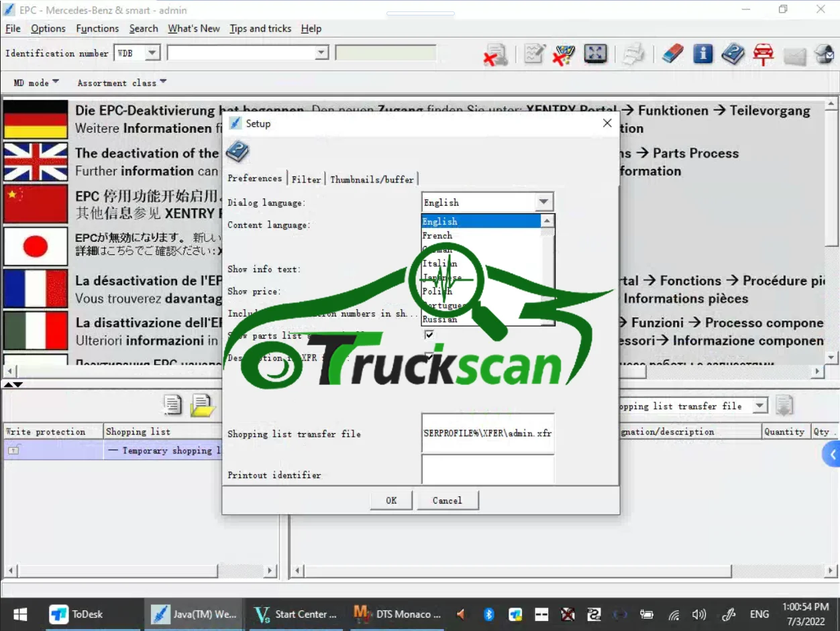Click the split pane up arrow
This screenshot has height=631, width=840.
coord(8,384)
